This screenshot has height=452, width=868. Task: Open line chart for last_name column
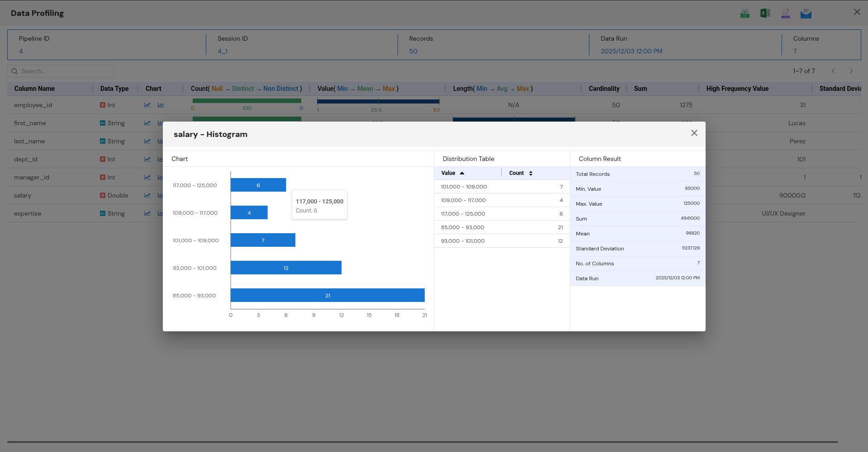coord(147,141)
